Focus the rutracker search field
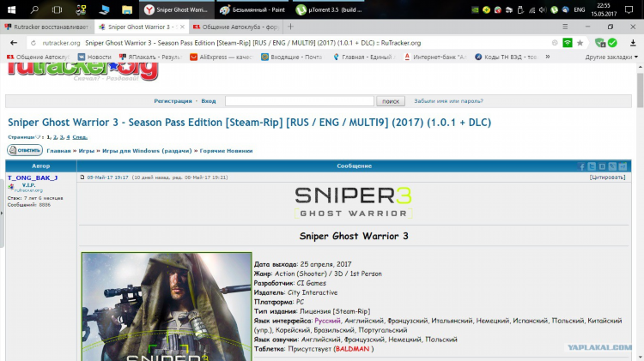 pos(300,101)
